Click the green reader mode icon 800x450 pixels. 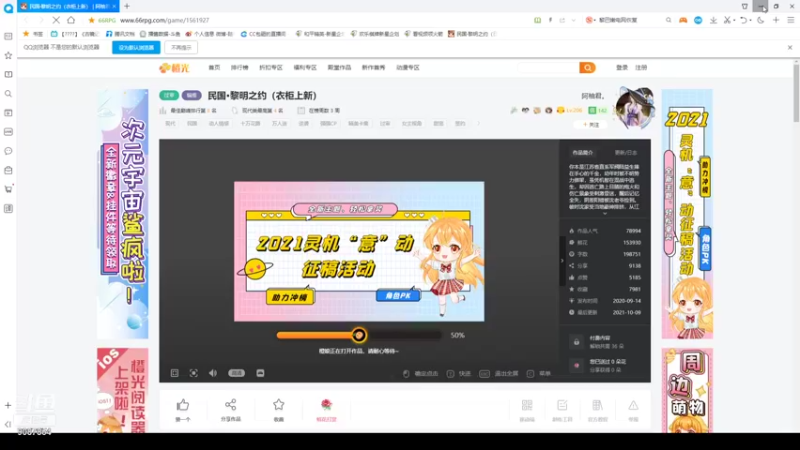(537, 20)
